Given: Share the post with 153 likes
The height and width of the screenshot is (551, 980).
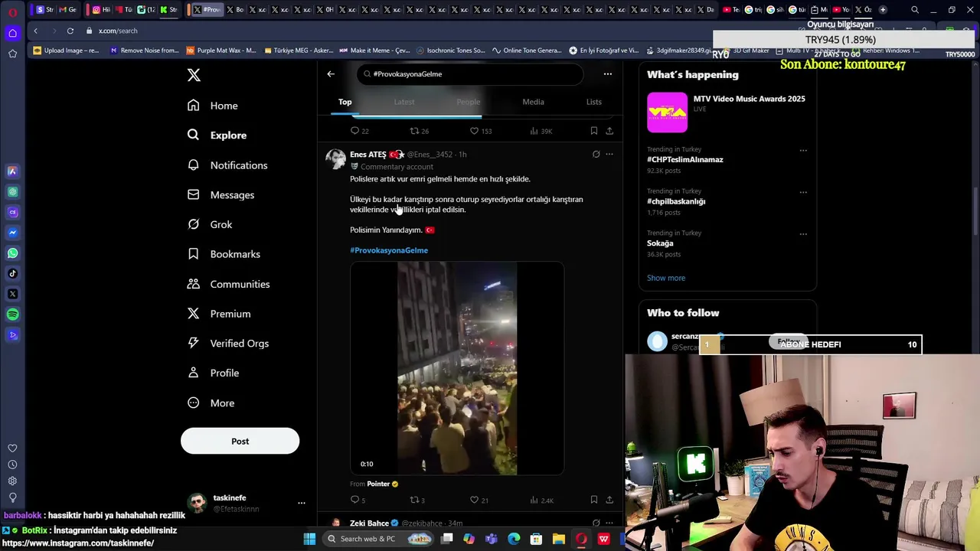Looking at the screenshot, I should 609,131.
